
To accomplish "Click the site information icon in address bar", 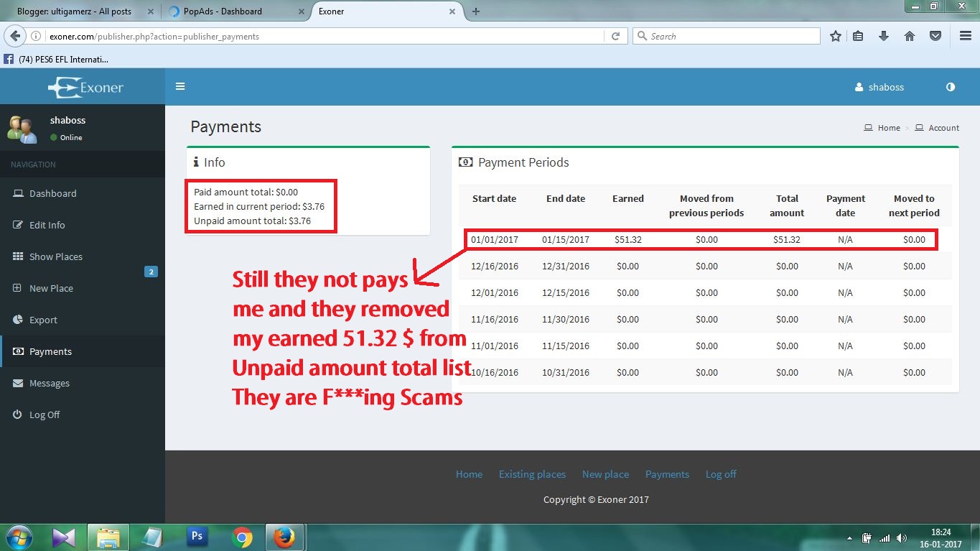I will pyautogui.click(x=36, y=36).
